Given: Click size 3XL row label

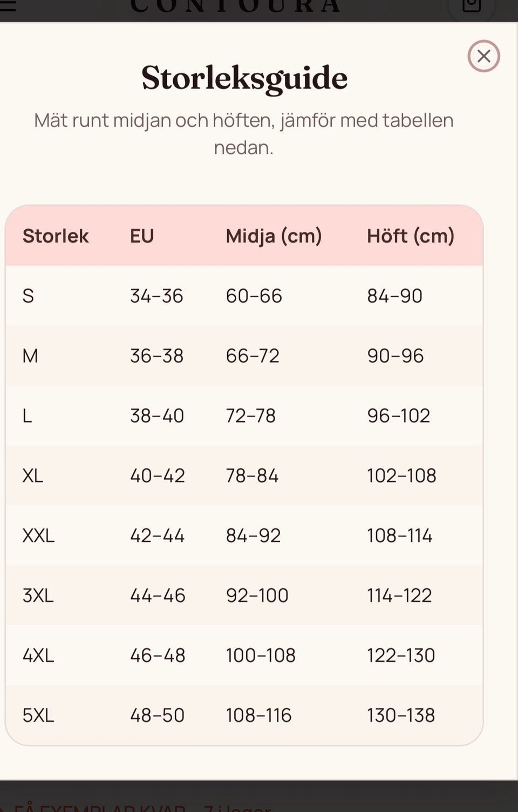Looking at the screenshot, I should click(x=38, y=595).
